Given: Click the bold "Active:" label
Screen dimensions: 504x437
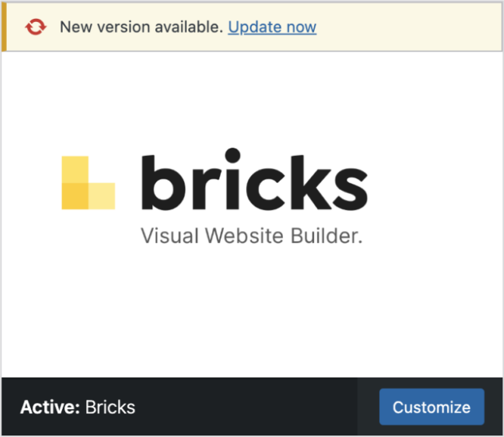Looking at the screenshot, I should [x=50, y=407].
